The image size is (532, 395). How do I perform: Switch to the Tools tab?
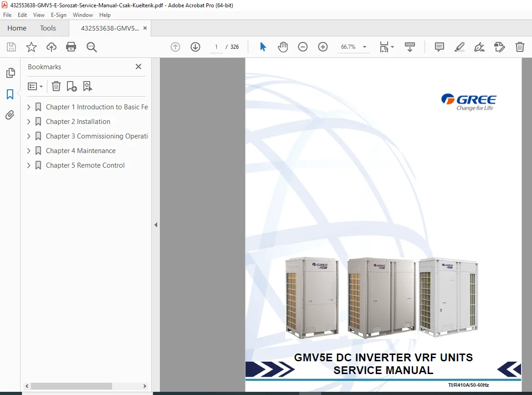[x=48, y=28]
